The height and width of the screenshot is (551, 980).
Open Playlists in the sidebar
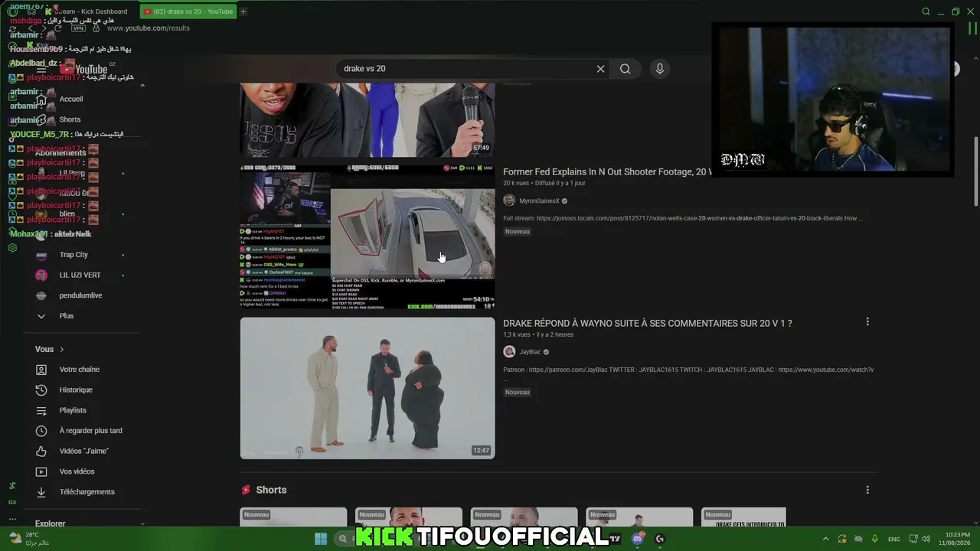pyautogui.click(x=73, y=410)
